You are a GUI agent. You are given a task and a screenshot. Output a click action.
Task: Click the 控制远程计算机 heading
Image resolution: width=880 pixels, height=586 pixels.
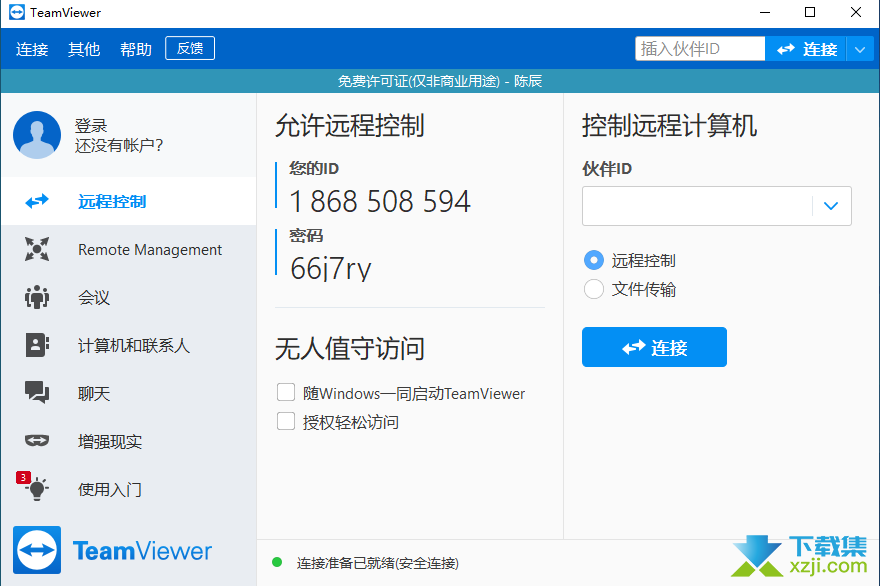669,125
